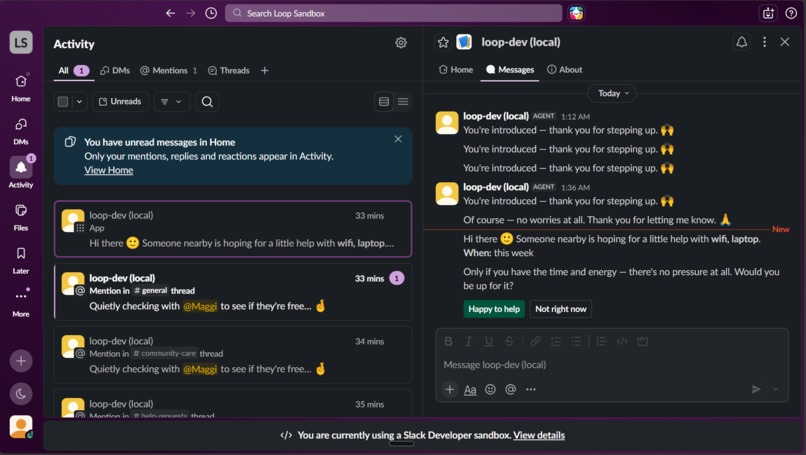Open the sandbox View details link
This screenshot has width=806, height=455.
[x=539, y=435]
